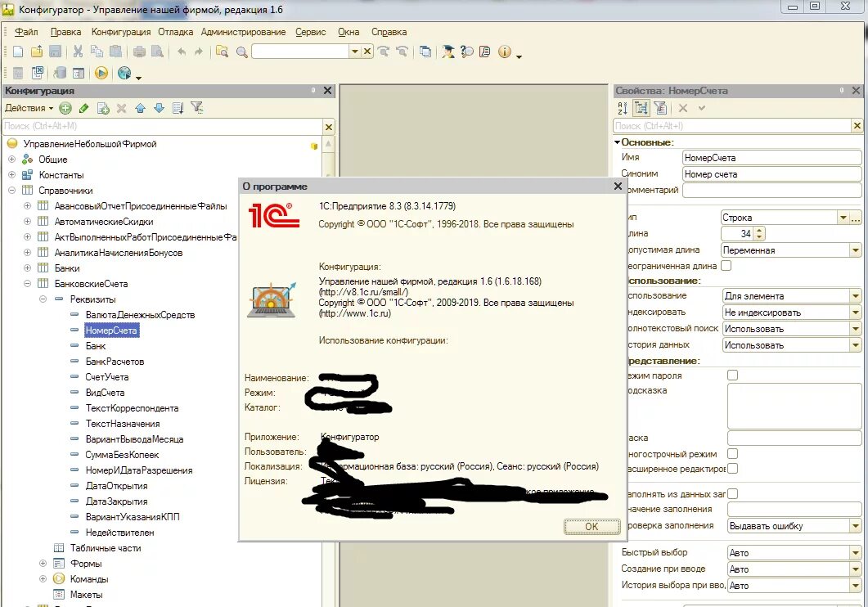Image resolution: width=868 pixels, height=607 pixels.
Task: Start debugging with the orange play icon
Action: pos(101,73)
